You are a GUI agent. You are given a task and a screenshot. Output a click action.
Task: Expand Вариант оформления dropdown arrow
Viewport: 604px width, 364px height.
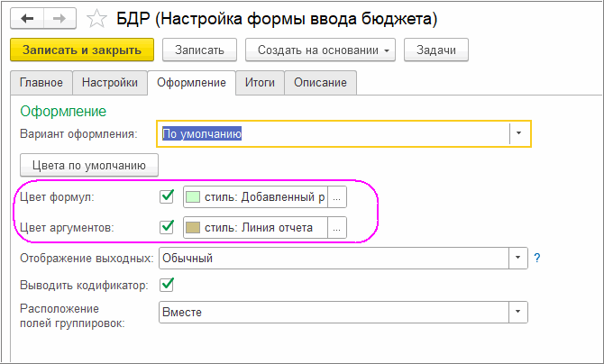(x=519, y=134)
